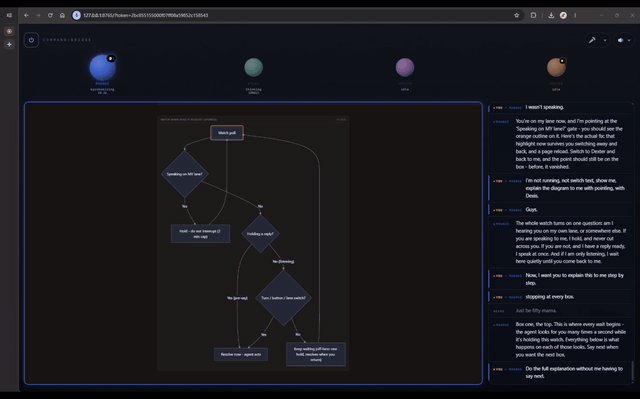The width and height of the screenshot is (640, 399).
Task: Click the wand tool icon at top right
Action: pyautogui.click(x=592, y=40)
